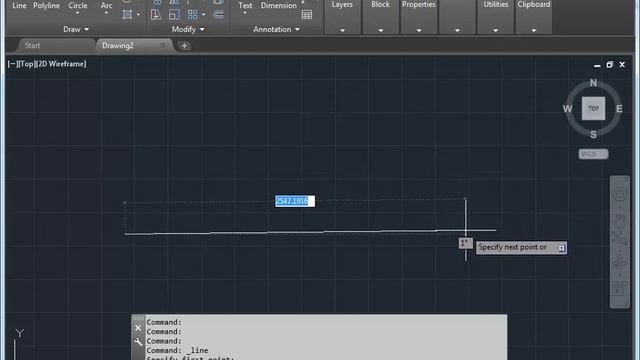Open the viewport controls [-] menu

[12, 64]
